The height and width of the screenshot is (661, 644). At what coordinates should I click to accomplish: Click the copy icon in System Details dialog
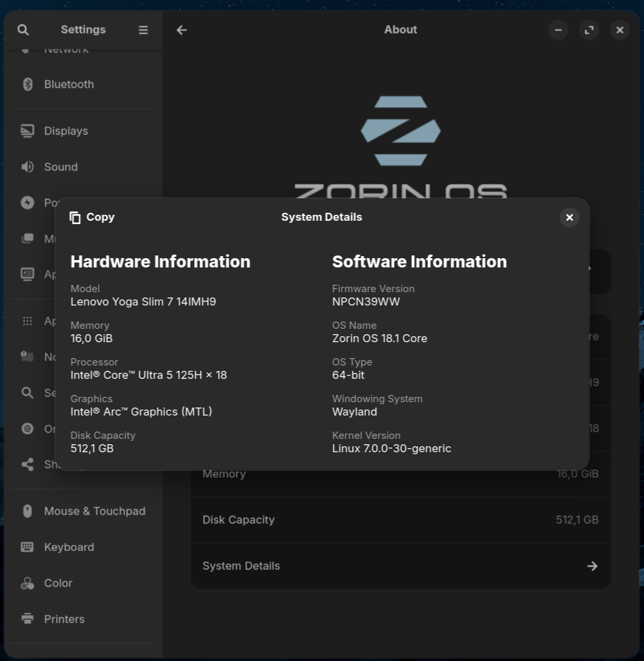(x=75, y=217)
